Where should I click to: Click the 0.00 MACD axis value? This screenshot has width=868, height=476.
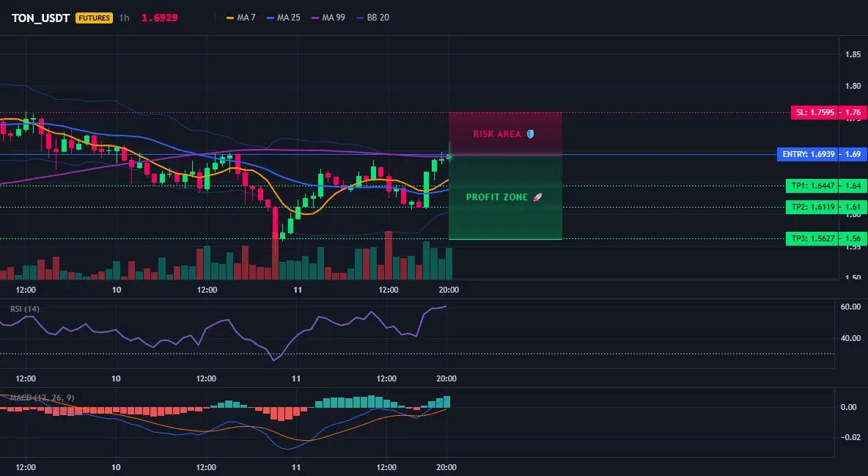click(x=848, y=407)
